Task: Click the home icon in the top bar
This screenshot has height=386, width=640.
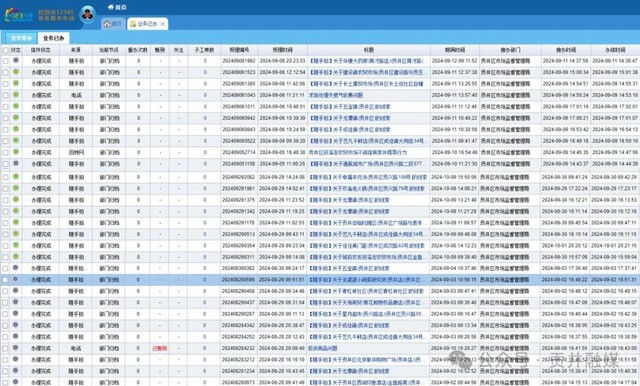Action: click(111, 7)
